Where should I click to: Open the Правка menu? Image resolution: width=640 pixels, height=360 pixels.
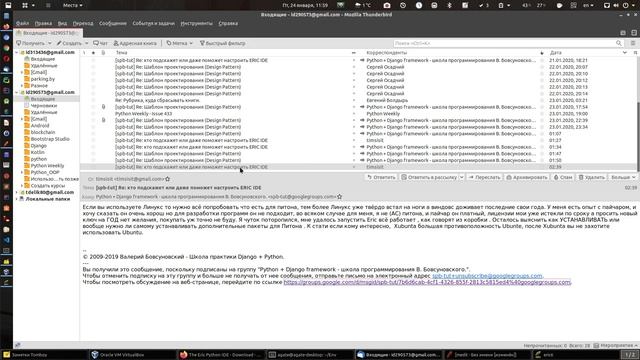point(43,23)
